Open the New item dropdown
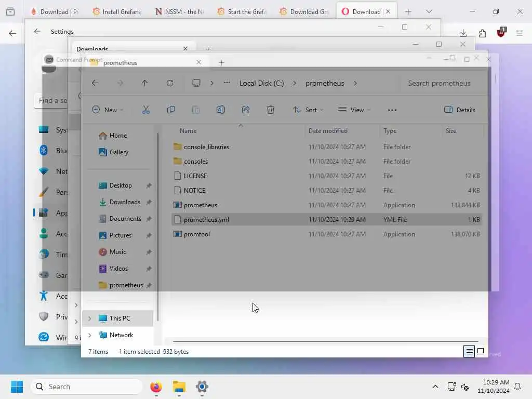The image size is (532, 399). pyautogui.click(x=108, y=110)
